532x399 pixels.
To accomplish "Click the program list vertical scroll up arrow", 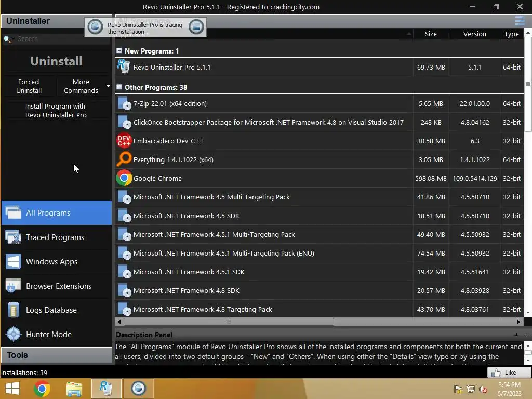I will pyautogui.click(x=528, y=33).
